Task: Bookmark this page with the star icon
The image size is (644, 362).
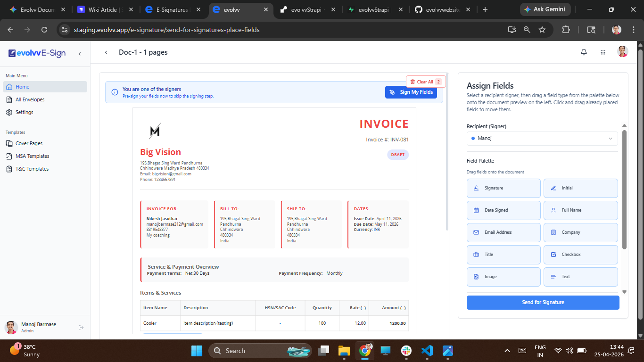Action: click(542, 30)
